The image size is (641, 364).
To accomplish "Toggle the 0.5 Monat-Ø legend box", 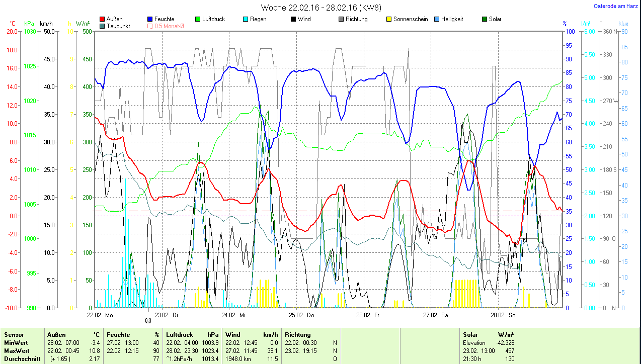I will tap(150, 26).
